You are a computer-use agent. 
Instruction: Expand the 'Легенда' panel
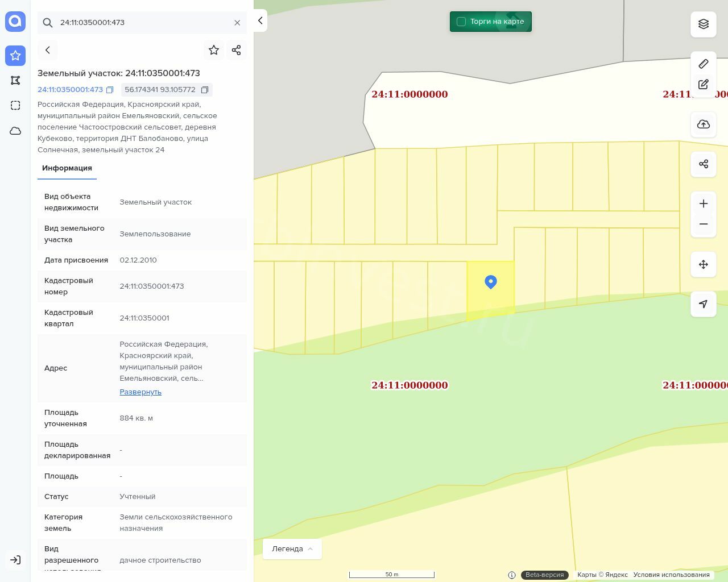(x=292, y=549)
